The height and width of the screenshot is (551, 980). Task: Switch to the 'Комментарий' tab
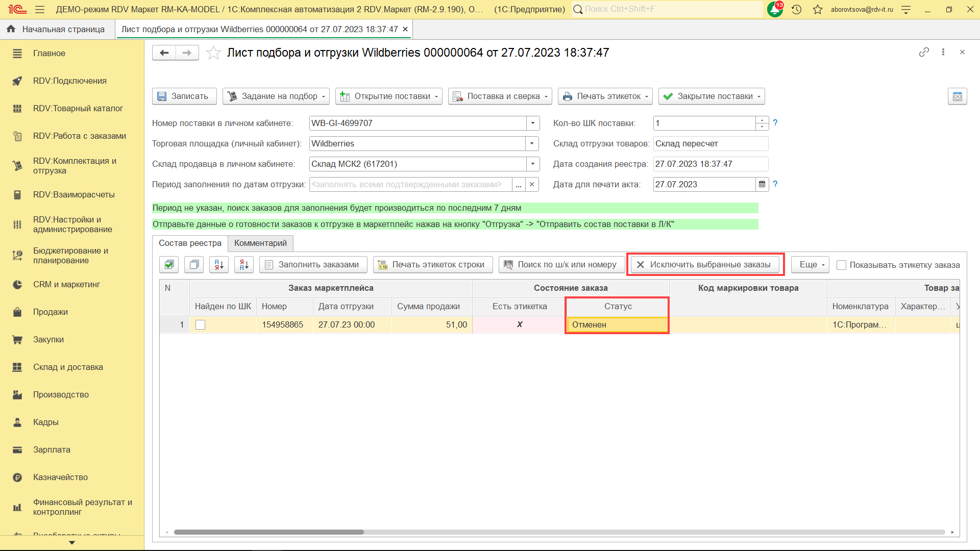point(260,243)
